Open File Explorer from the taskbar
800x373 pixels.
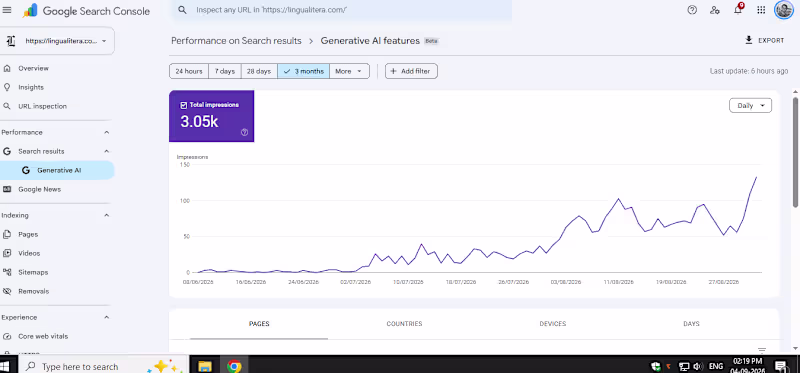(x=205, y=366)
